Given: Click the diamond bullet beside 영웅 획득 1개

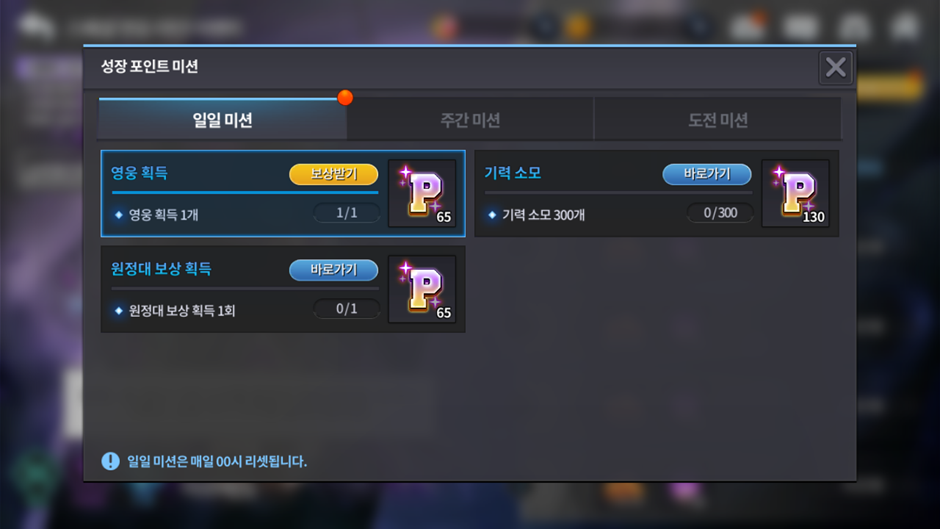Looking at the screenshot, I should pos(119,215).
